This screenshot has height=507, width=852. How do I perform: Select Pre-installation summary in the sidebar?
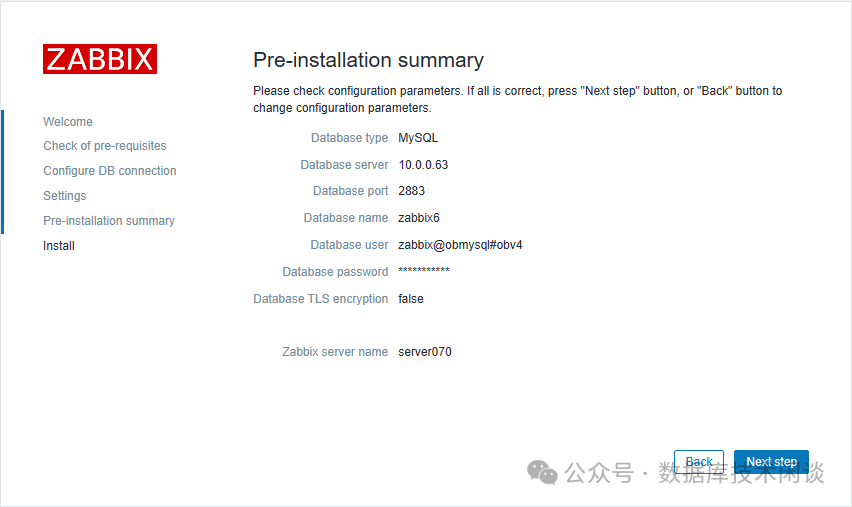point(109,221)
